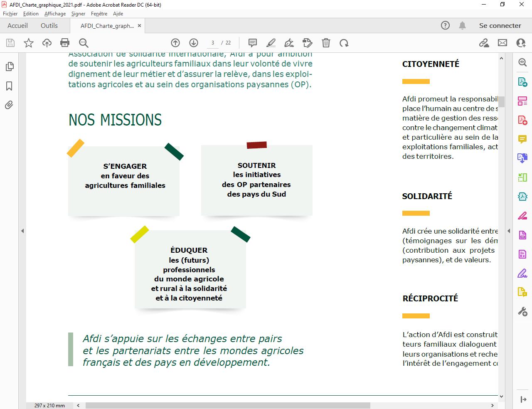Click the SOLIDARITÉ heading
The image size is (532, 409).
(427, 196)
